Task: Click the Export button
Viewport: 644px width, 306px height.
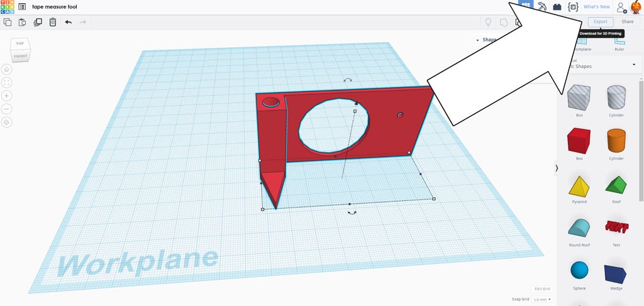Action: tap(601, 22)
